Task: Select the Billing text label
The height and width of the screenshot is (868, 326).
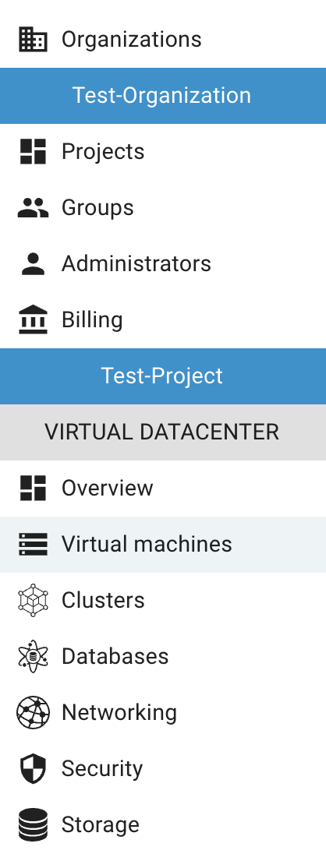Action: tap(92, 320)
